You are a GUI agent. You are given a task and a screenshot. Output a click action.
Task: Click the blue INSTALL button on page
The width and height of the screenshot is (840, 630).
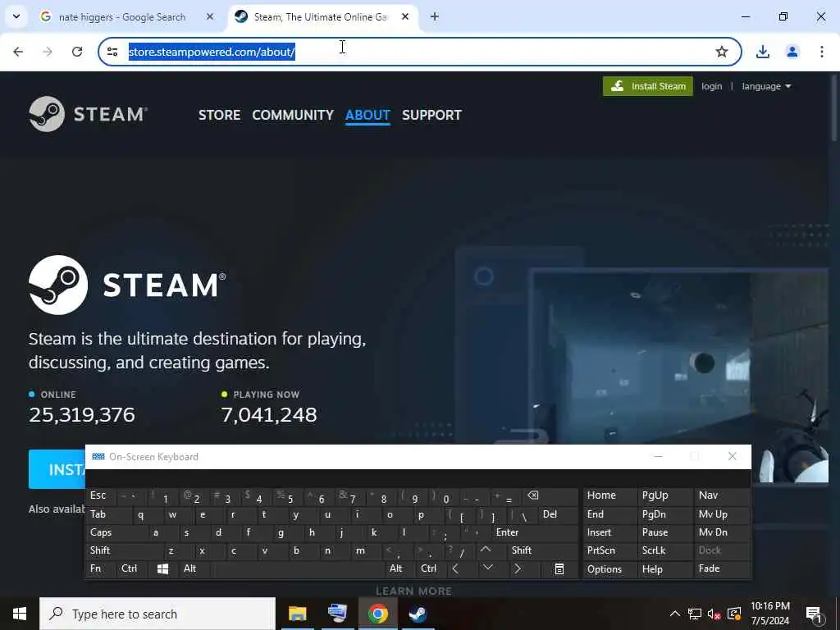[x=57, y=469]
